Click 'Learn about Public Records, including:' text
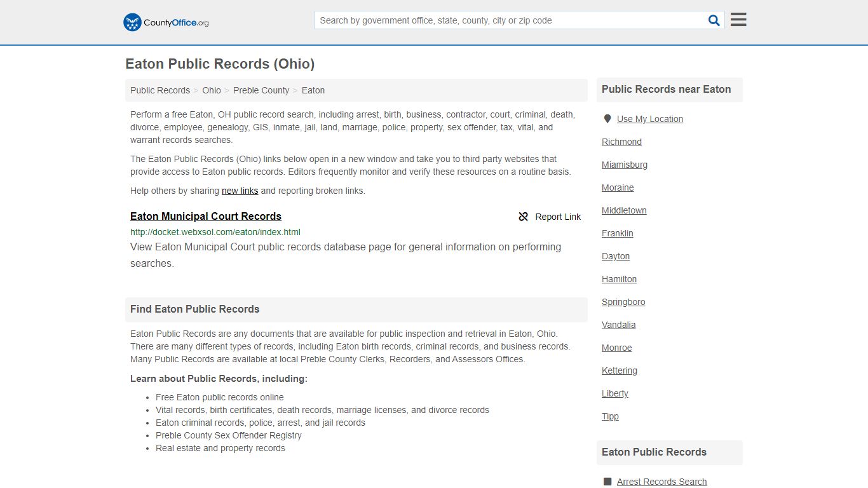The image size is (868, 488). (219, 379)
